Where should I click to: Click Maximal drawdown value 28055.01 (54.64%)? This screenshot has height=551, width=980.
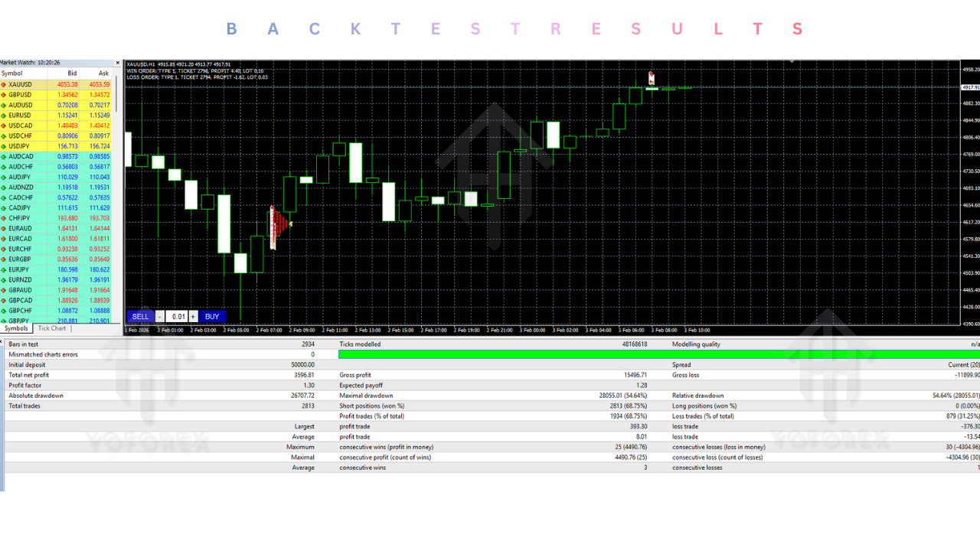[622, 396]
